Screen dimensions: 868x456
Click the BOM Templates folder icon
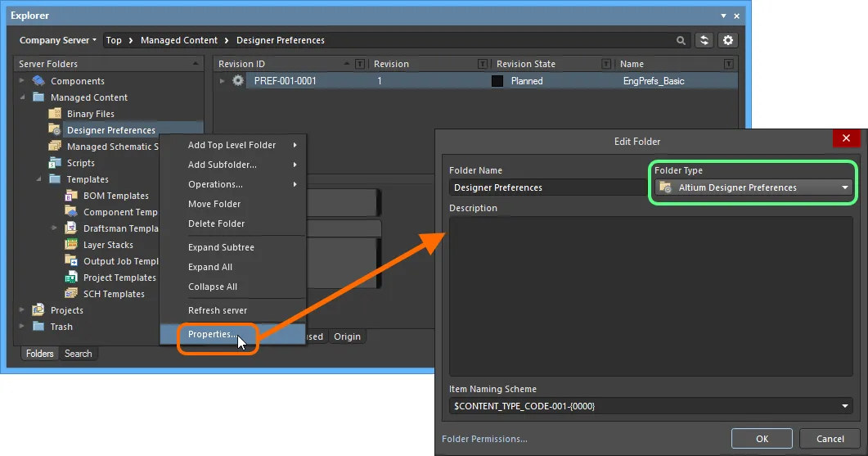coord(71,196)
